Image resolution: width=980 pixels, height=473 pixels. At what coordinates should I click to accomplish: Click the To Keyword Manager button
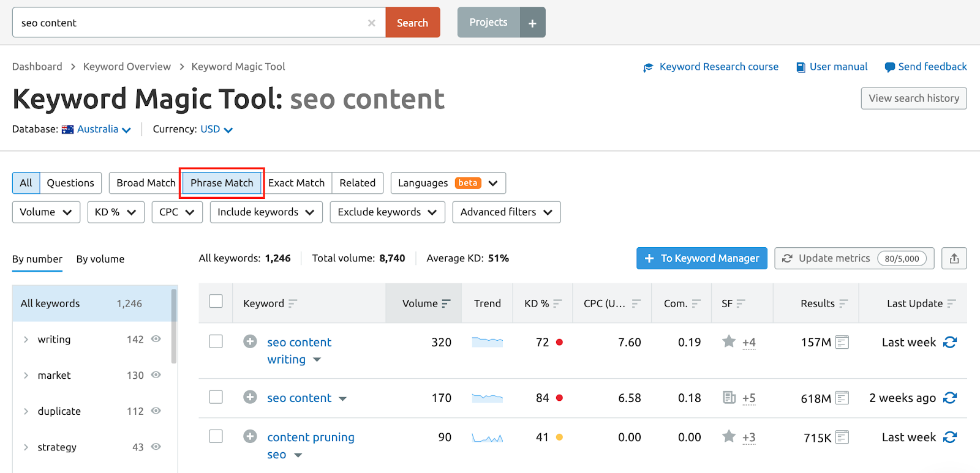[701, 259]
